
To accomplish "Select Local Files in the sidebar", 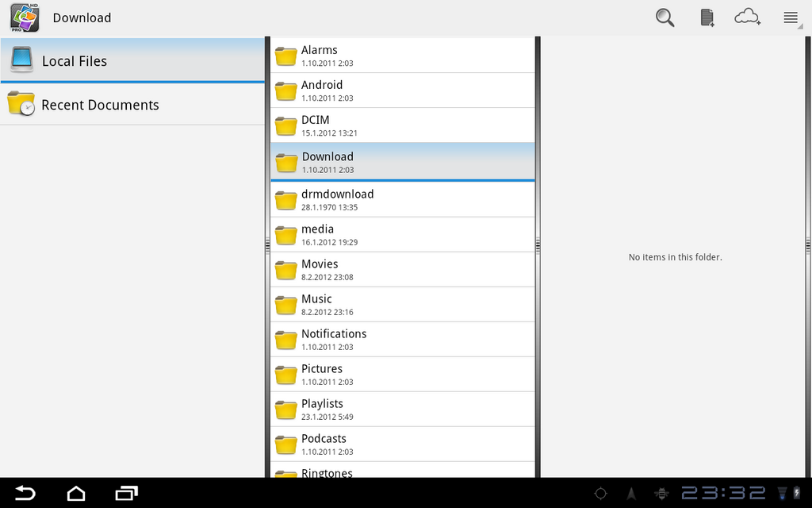I will click(132, 60).
